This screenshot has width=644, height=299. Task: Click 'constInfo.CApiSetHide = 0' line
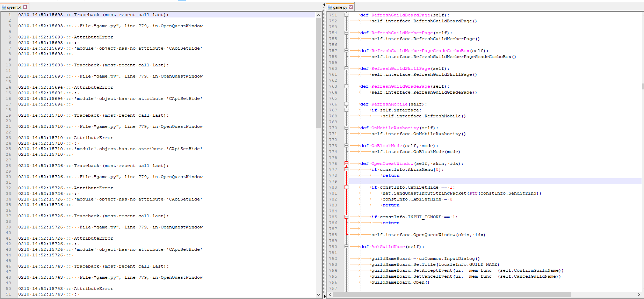click(418, 199)
